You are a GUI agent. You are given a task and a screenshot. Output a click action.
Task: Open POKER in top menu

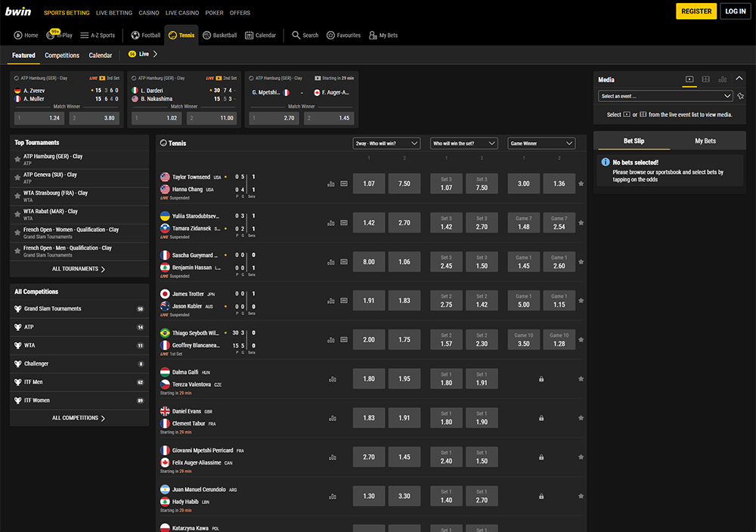(x=214, y=13)
